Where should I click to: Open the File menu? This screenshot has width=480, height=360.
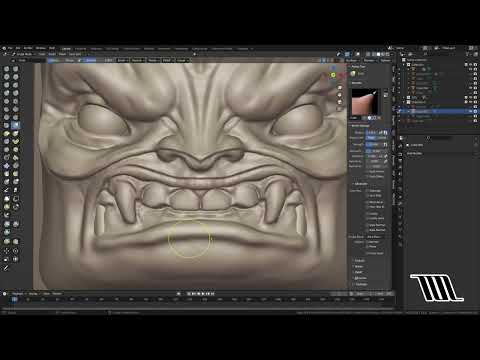[10, 48]
